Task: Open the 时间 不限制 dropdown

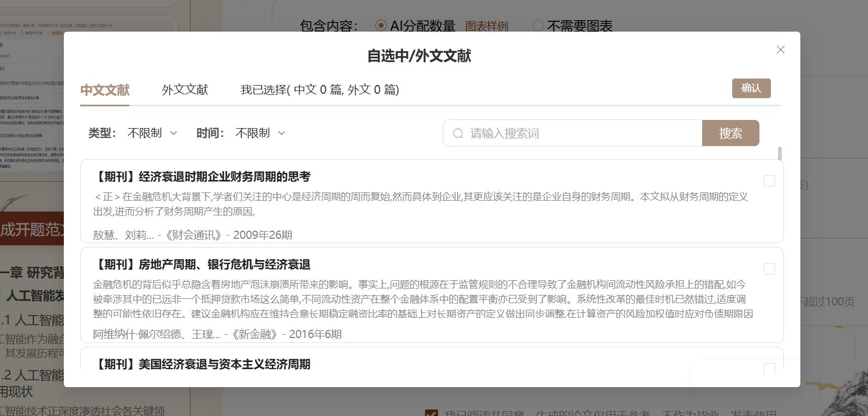Action: pos(260,133)
